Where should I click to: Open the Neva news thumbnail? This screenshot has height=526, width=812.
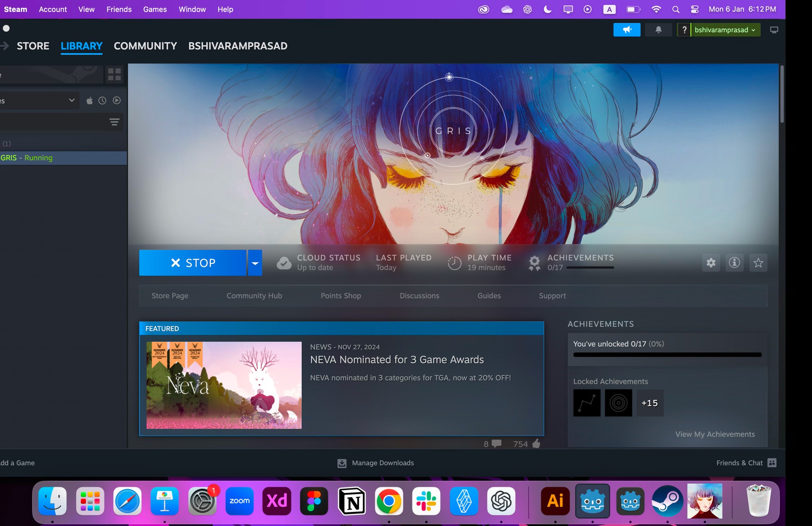(x=224, y=385)
